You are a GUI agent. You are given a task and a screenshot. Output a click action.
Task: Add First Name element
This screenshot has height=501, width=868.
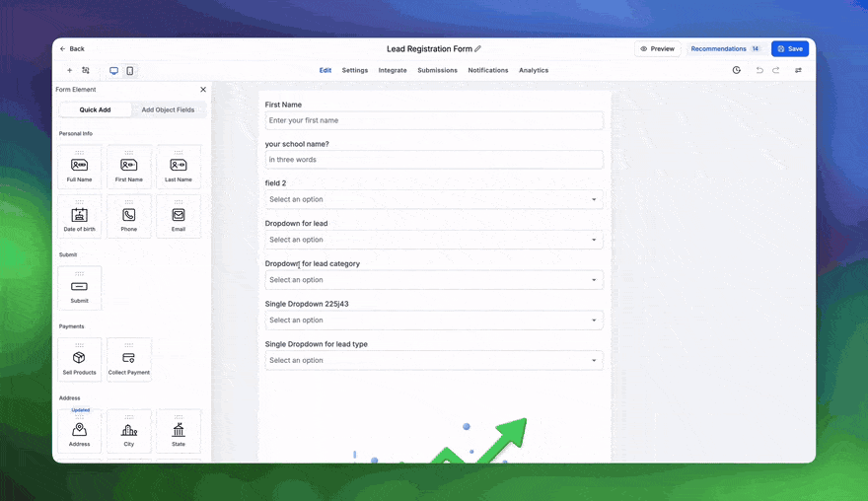pos(129,168)
